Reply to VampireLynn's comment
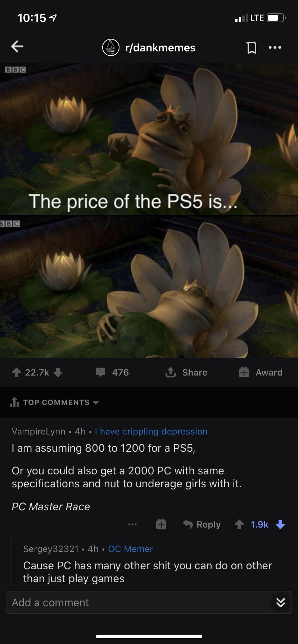Screen dimensions: 298x644 click(202, 525)
